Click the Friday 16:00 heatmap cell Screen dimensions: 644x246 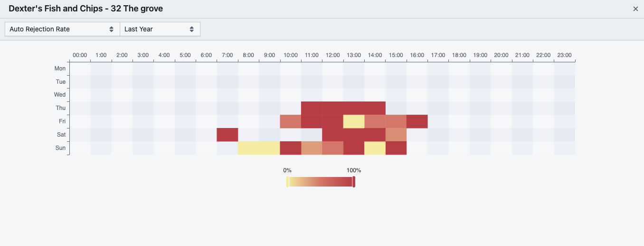click(x=417, y=121)
